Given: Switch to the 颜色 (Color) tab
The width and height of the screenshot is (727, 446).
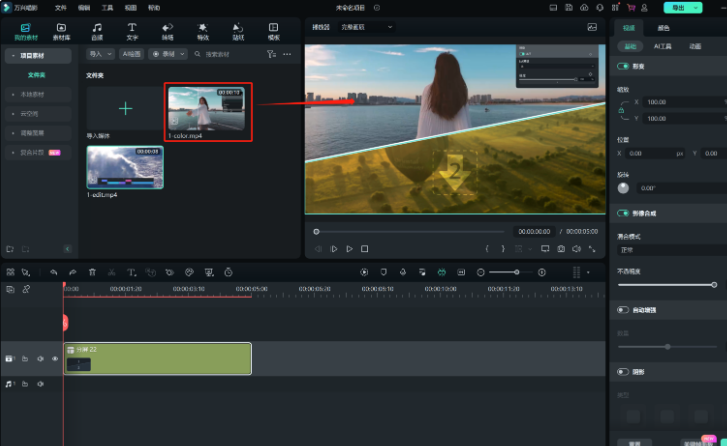Looking at the screenshot, I should point(664,28).
